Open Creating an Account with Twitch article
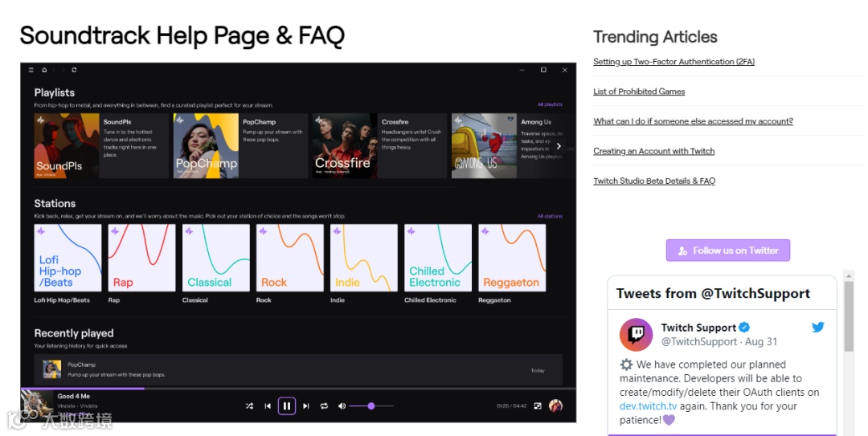This screenshot has width=868, height=436. [x=653, y=151]
